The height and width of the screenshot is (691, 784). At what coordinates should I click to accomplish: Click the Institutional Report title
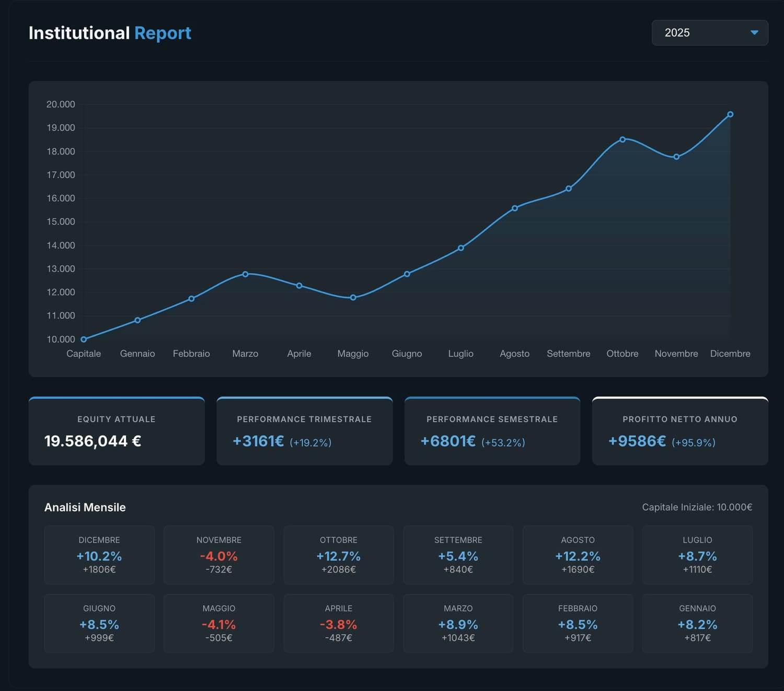[110, 33]
